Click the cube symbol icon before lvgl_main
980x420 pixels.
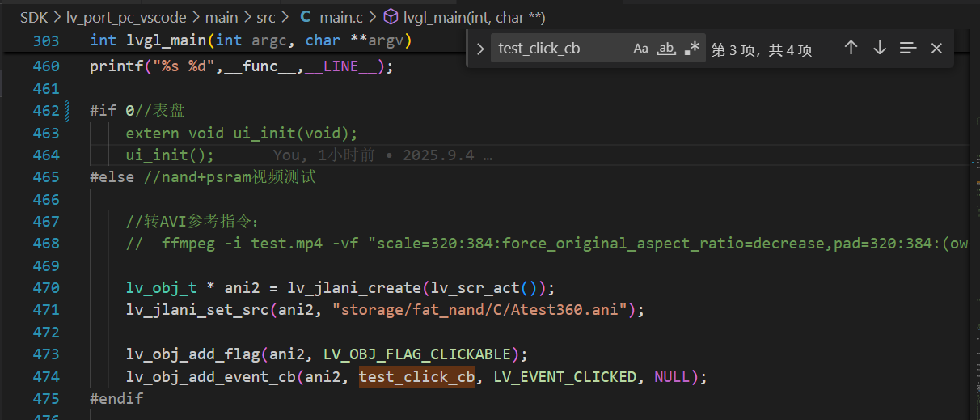click(x=390, y=17)
